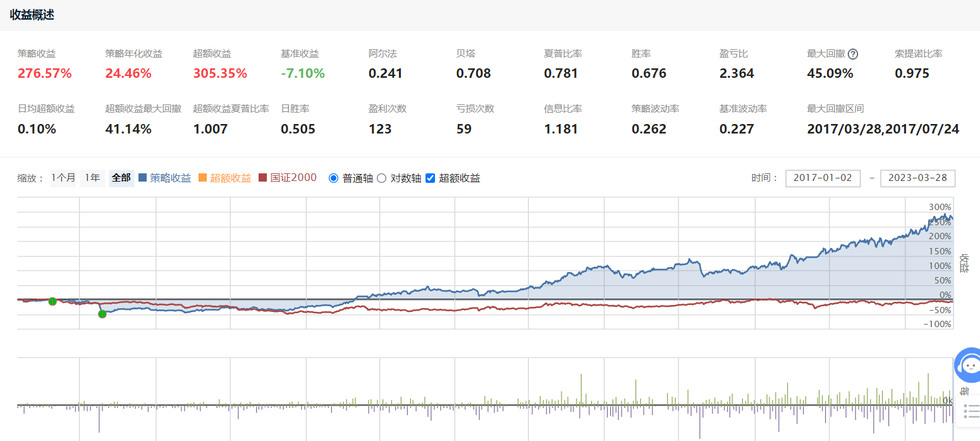Toggle the 国证2000 benchmark legend label
The width and height of the screenshot is (980, 441).
point(293,178)
